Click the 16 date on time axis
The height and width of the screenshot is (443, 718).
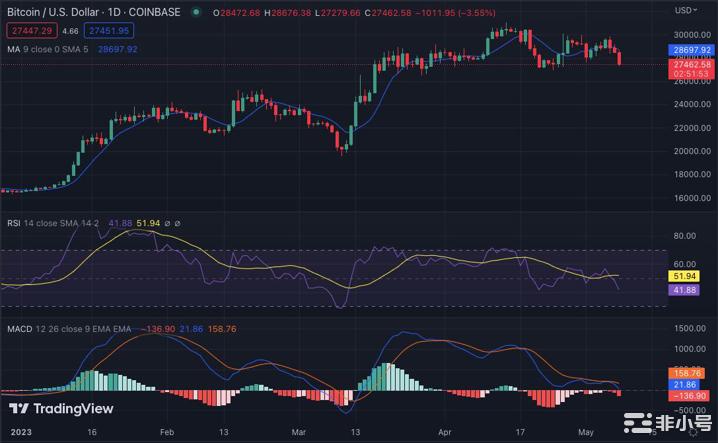click(92, 432)
